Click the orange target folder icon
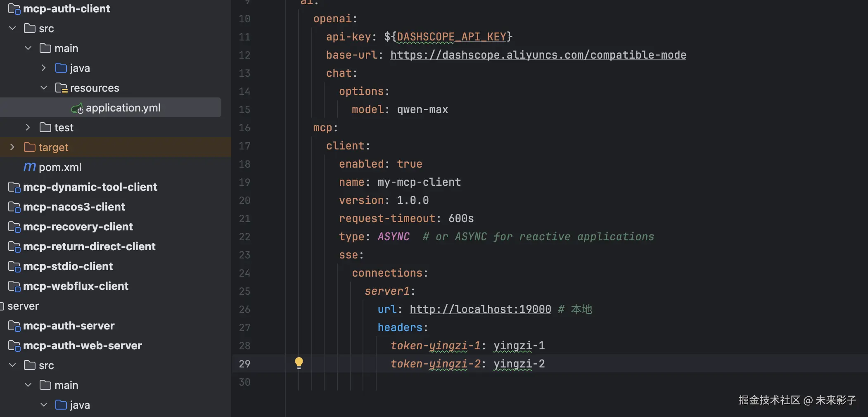Image resolution: width=868 pixels, height=417 pixels. point(30,147)
